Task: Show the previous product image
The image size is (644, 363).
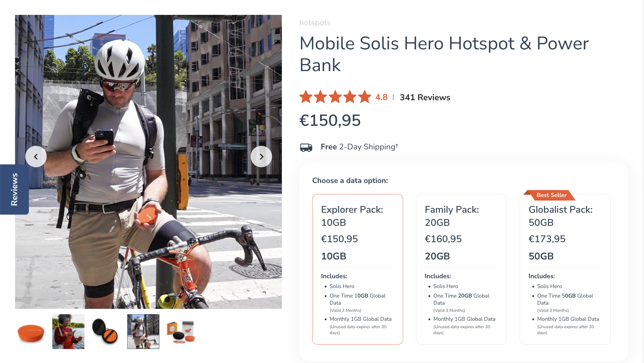Action: tap(36, 157)
